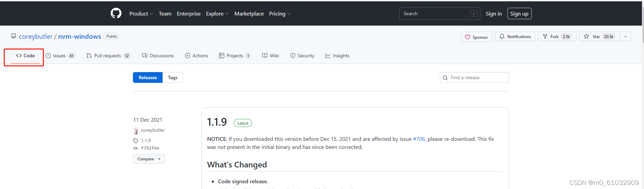Click the GitHub Octocat logo
The height and width of the screenshot is (189, 644).
point(116,13)
